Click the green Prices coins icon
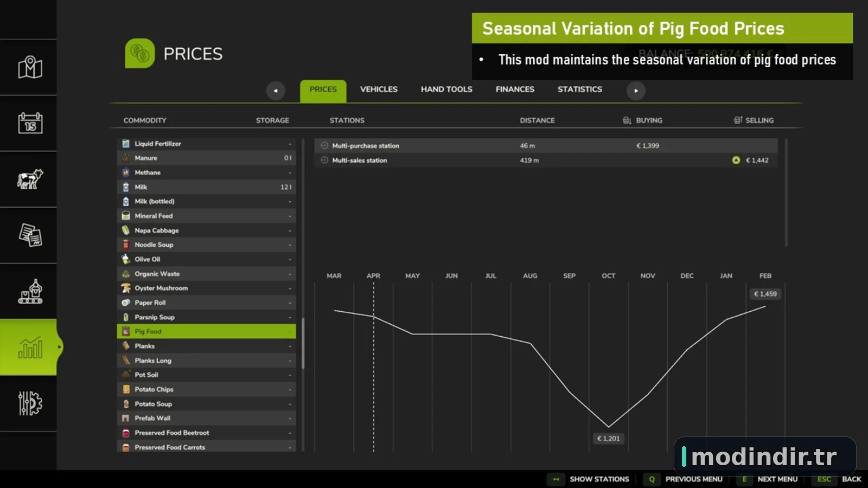The width and height of the screenshot is (868, 488). (139, 53)
